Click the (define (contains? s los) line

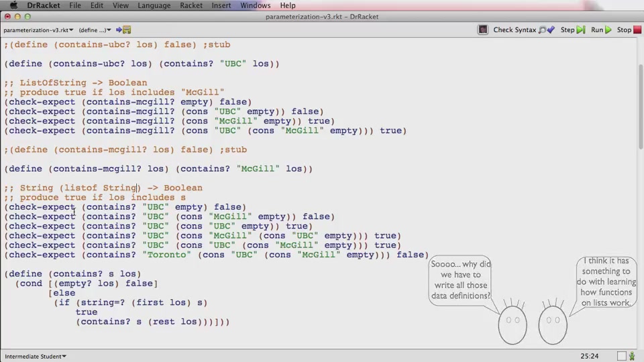pos(72,274)
